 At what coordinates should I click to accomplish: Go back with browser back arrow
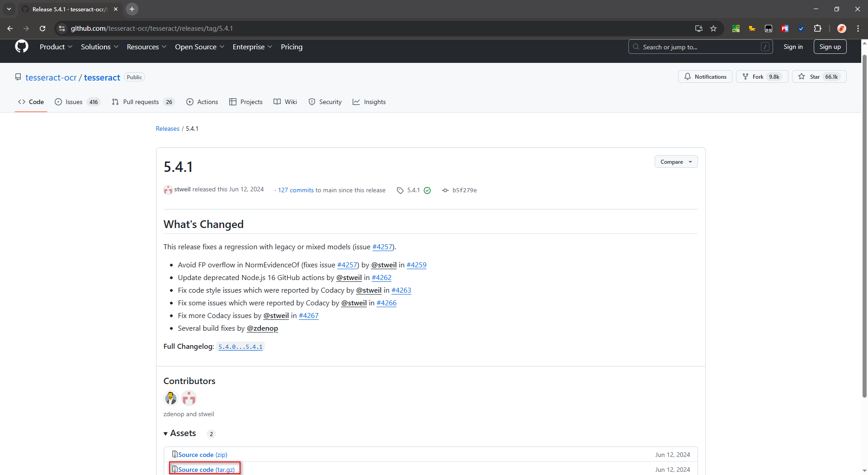[10, 28]
